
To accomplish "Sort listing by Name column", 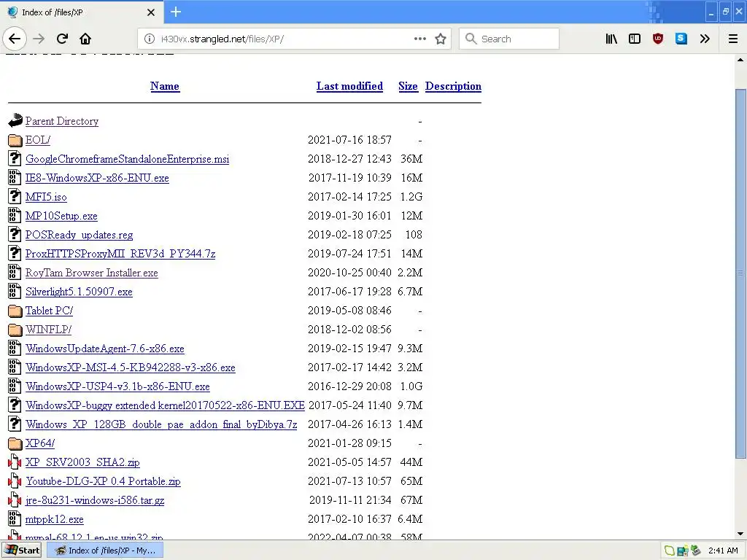I will [x=165, y=86].
